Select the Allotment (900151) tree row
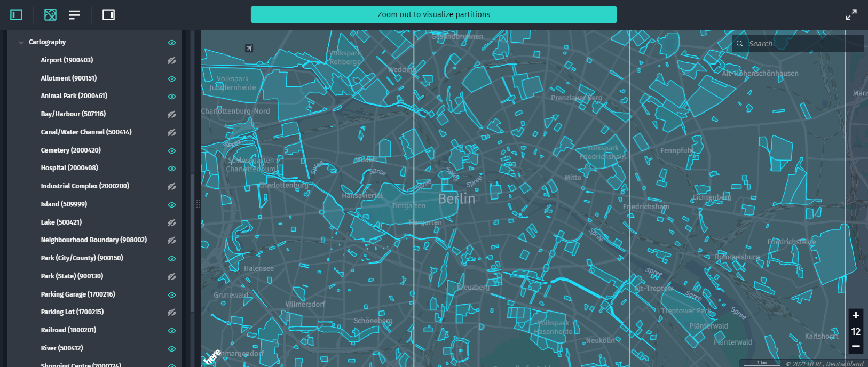This screenshot has height=367, width=868. click(94, 78)
